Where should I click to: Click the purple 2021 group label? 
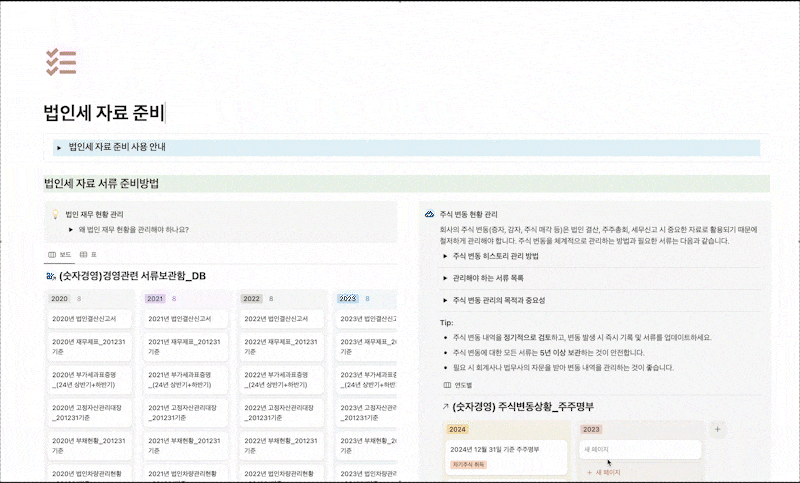coord(155,298)
